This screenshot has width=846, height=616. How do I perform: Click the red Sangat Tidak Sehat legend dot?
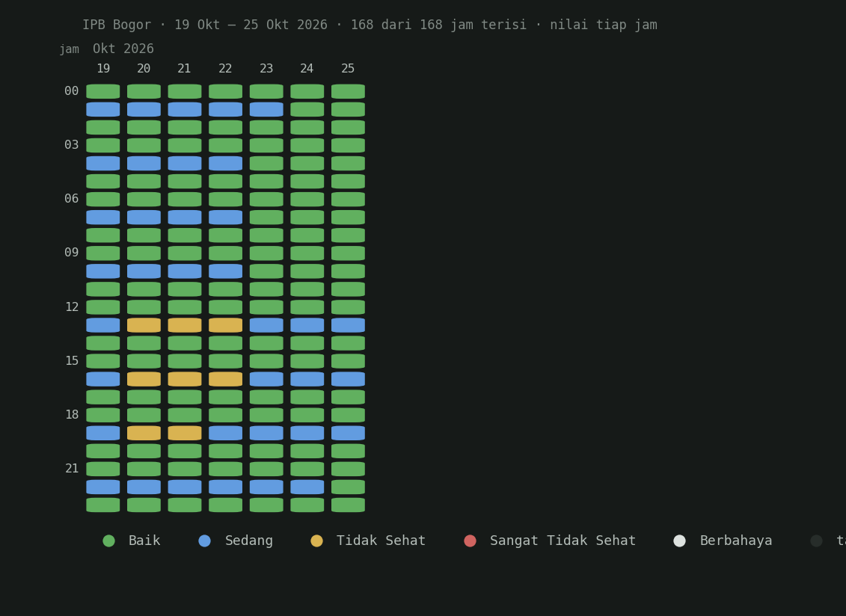tap(470, 541)
